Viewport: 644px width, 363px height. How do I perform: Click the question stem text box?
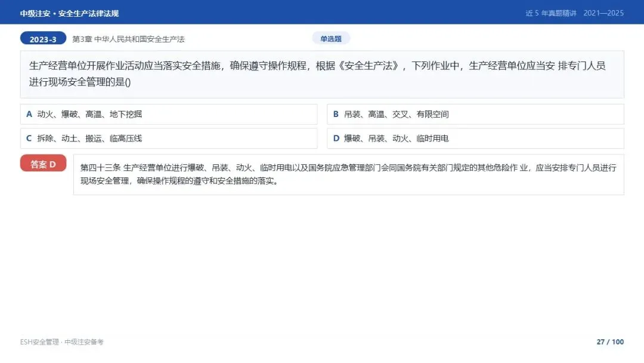pos(322,75)
